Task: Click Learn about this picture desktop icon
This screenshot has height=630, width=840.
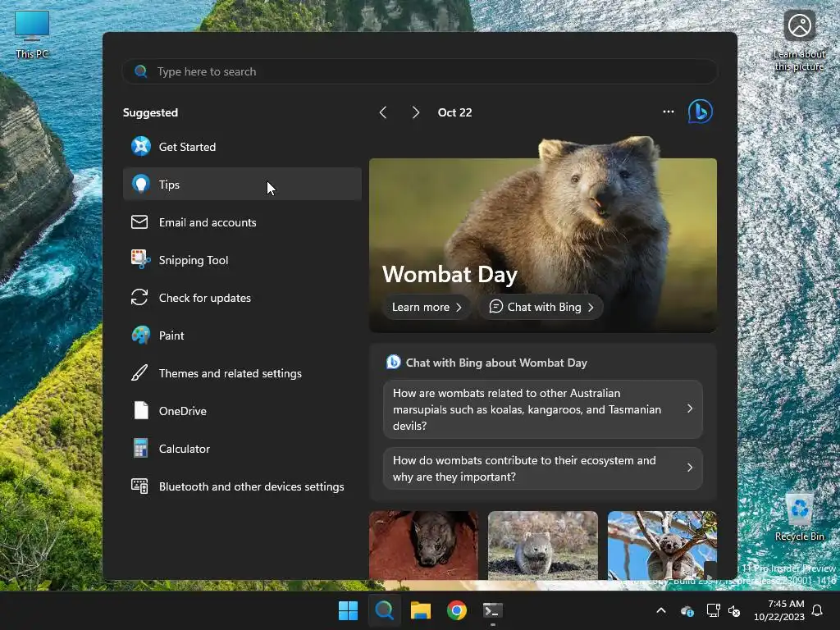Action: tap(799, 40)
